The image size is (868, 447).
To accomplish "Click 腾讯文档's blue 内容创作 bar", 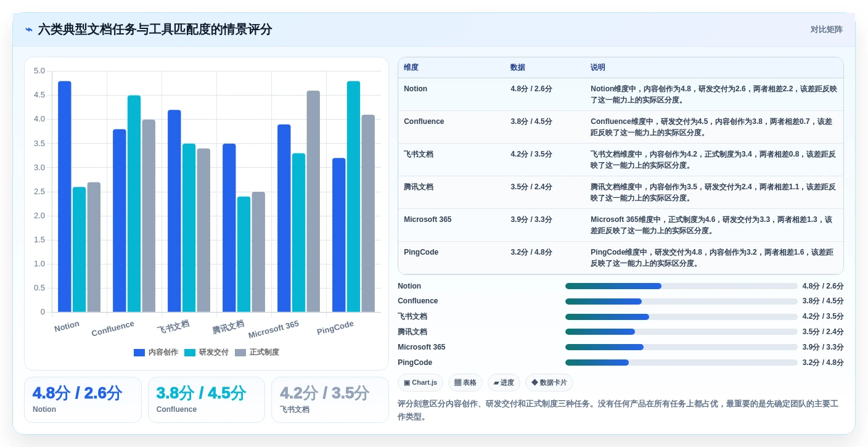I will coord(229,228).
